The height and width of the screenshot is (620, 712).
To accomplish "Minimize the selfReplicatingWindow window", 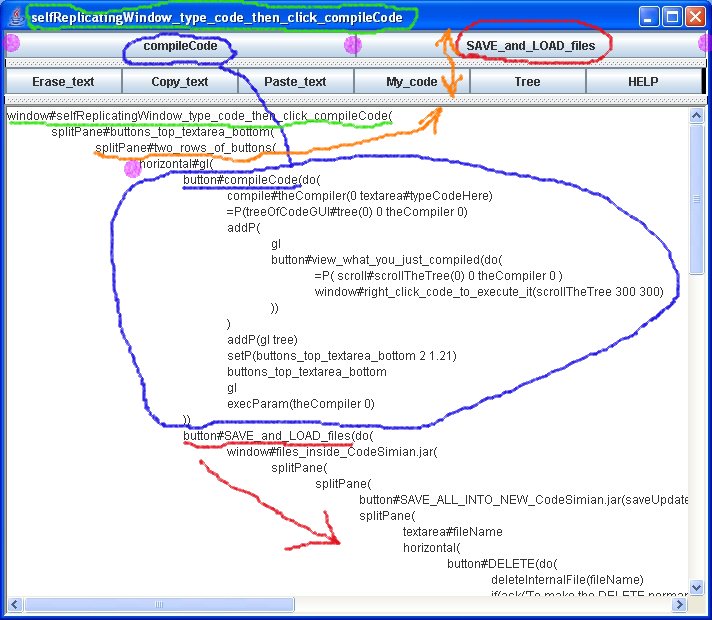I will click(649, 17).
